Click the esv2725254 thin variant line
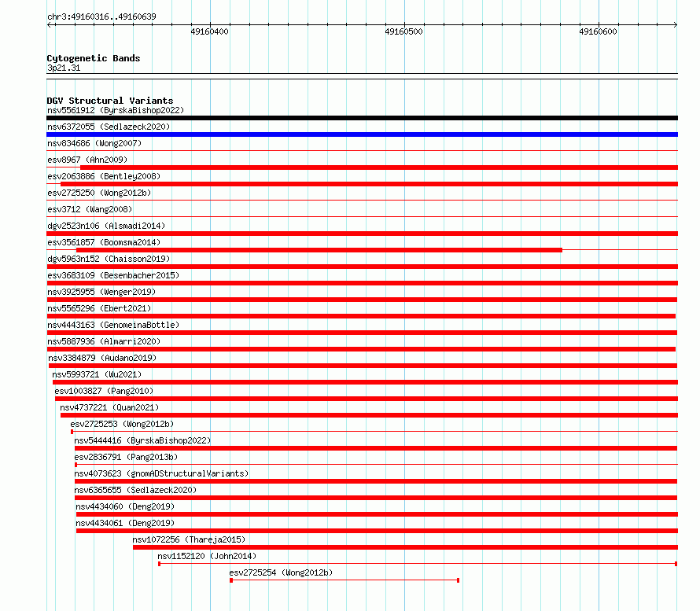The width and height of the screenshot is (700, 611). point(344,580)
